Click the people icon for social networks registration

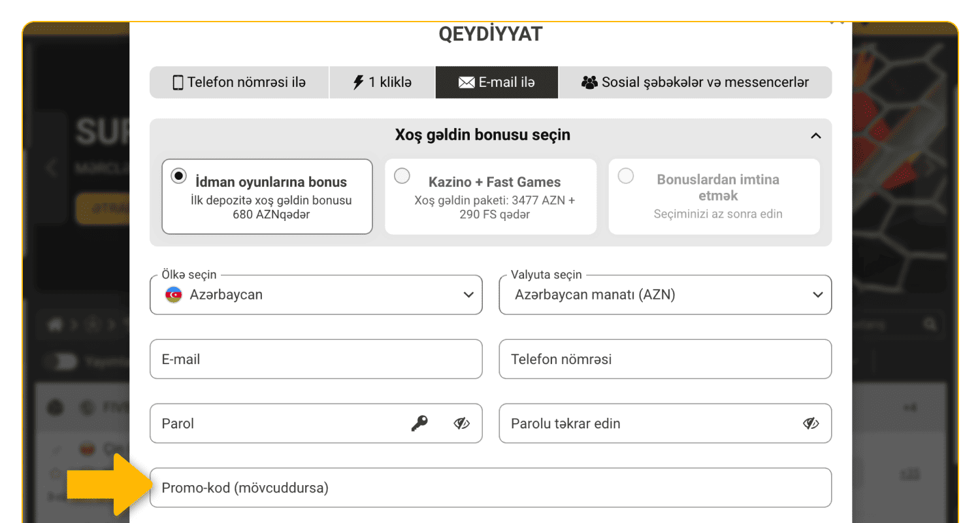click(x=590, y=82)
